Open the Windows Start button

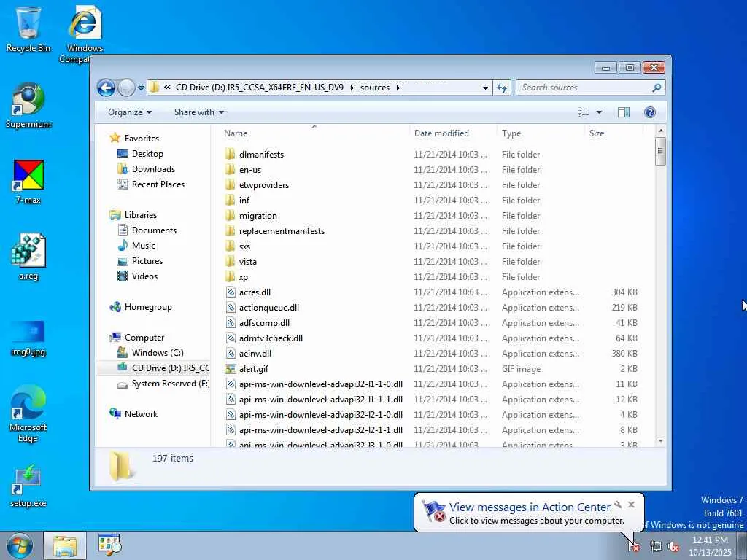(x=19, y=545)
